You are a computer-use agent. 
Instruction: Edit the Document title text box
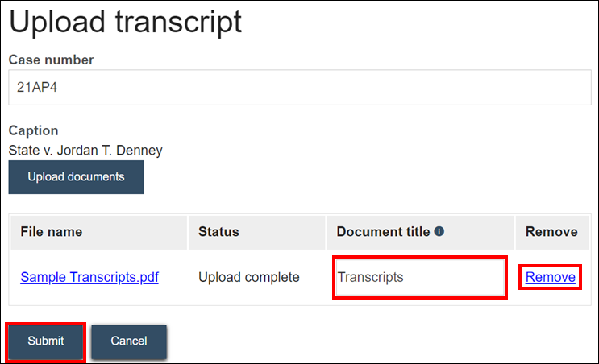click(419, 278)
